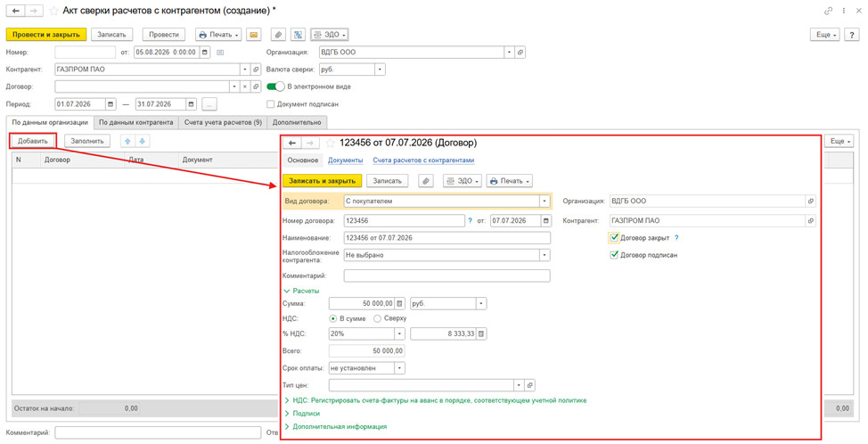Open the calendar for period start 01.07.2026
Viewport: 868px width, 444px height.
[111, 104]
